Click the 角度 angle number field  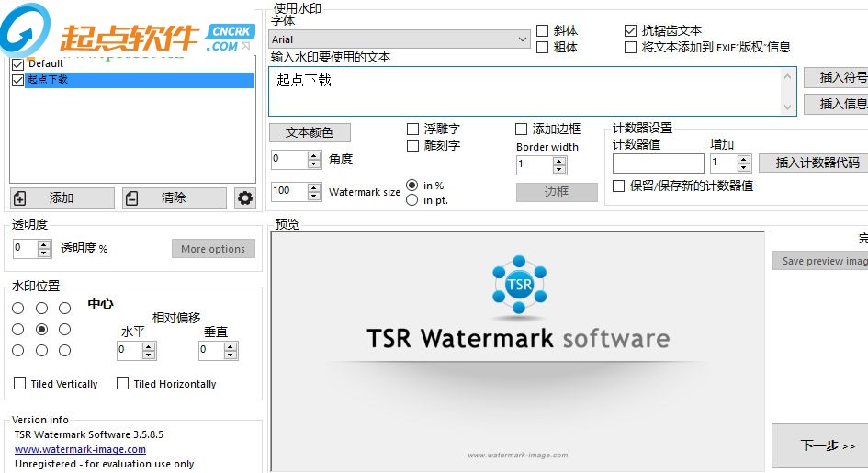[x=289, y=159]
